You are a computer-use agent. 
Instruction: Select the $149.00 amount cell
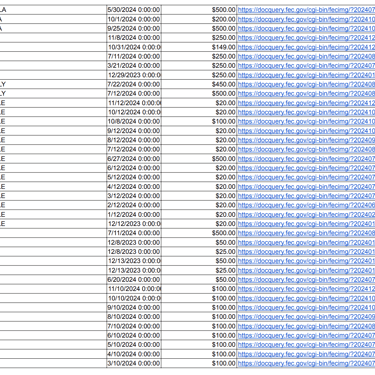point(199,47)
